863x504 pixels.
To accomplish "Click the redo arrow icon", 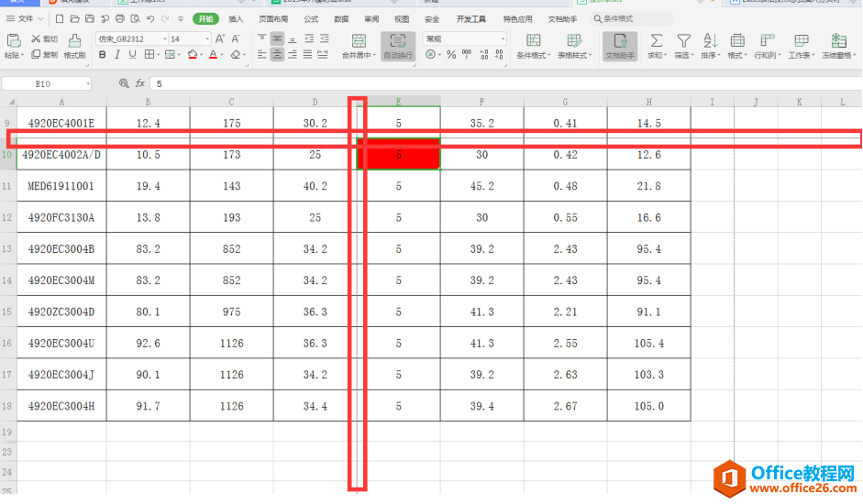I will (x=165, y=18).
